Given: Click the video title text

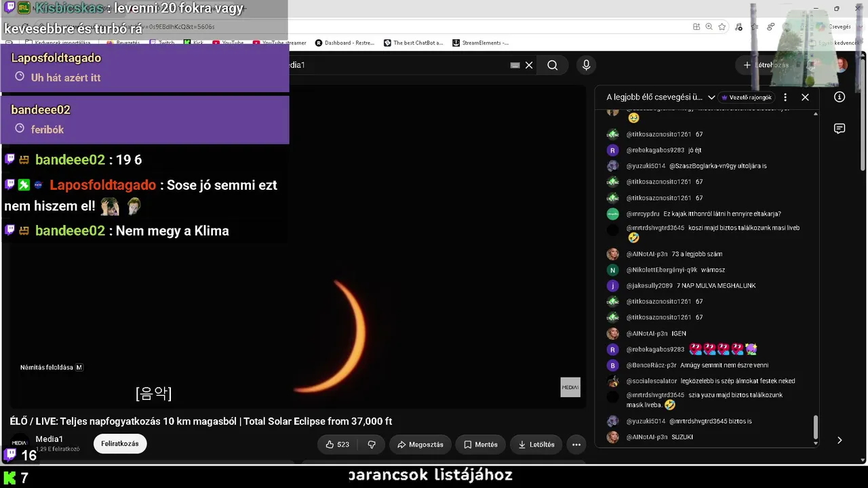Looking at the screenshot, I should coord(201,422).
